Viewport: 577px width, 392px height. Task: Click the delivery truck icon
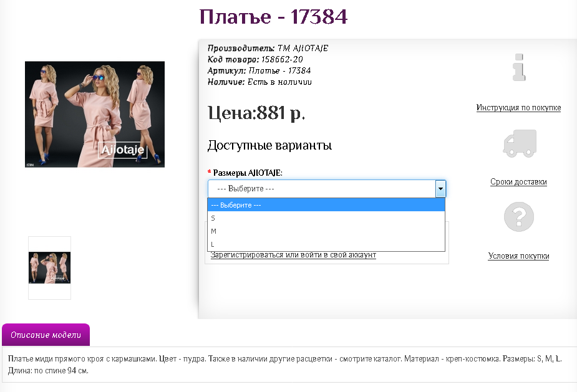(520, 143)
